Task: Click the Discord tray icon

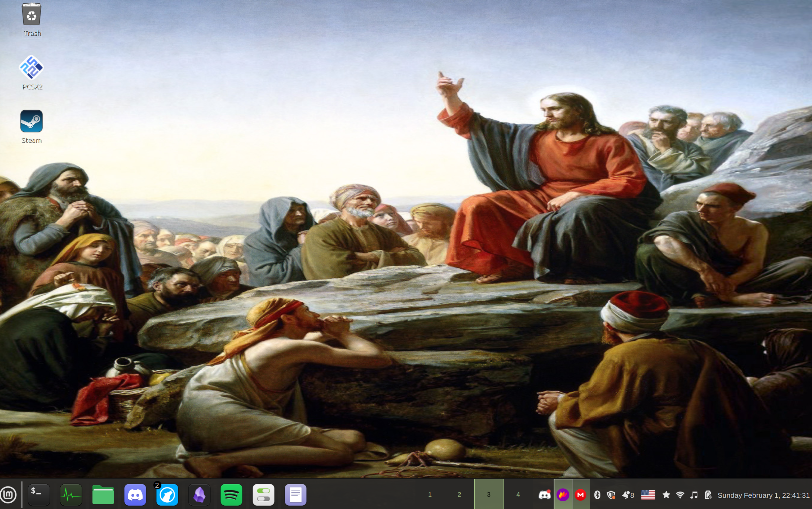Action: 544,495
